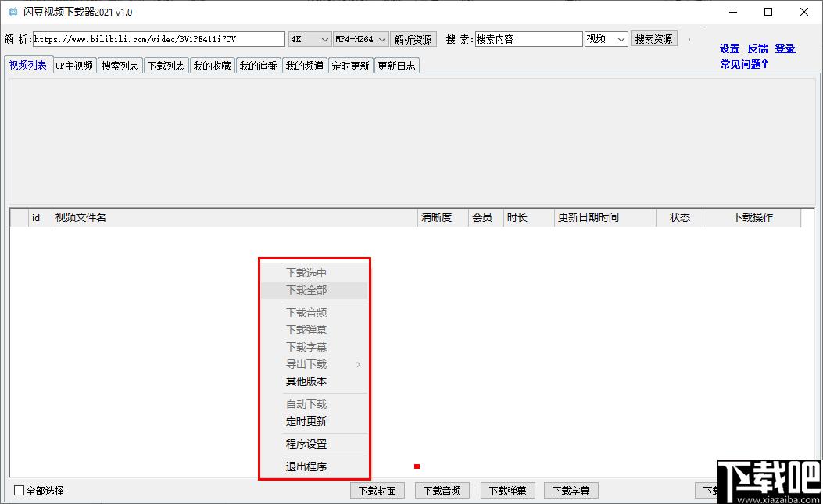Switch to the 更新日志 tab
Screen dimensions: 823x504
[x=397, y=66]
